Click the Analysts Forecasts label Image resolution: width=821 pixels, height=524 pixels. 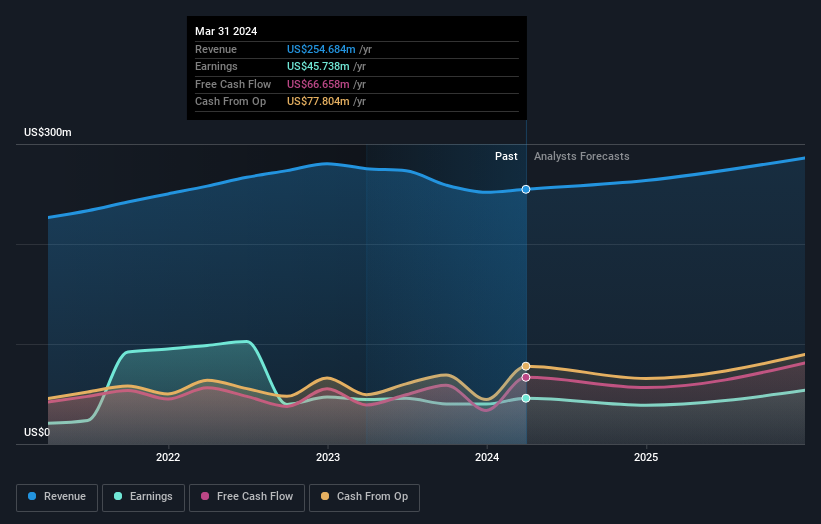582,157
